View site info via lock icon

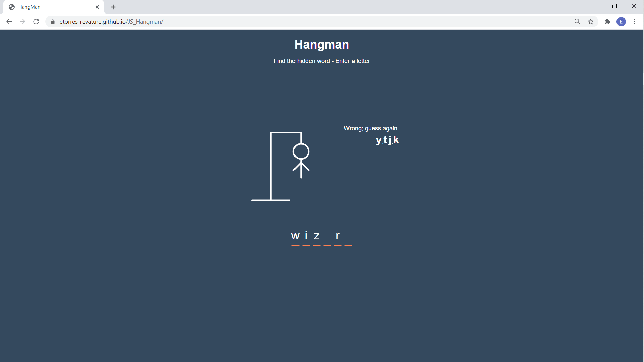(x=53, y=22)
